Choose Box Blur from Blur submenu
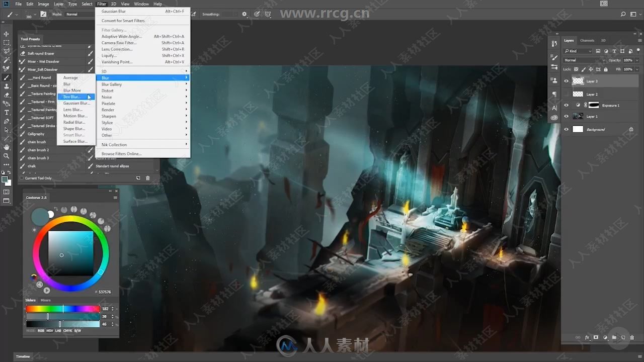Viewport: 644px width, 362px height. [75, 97]
